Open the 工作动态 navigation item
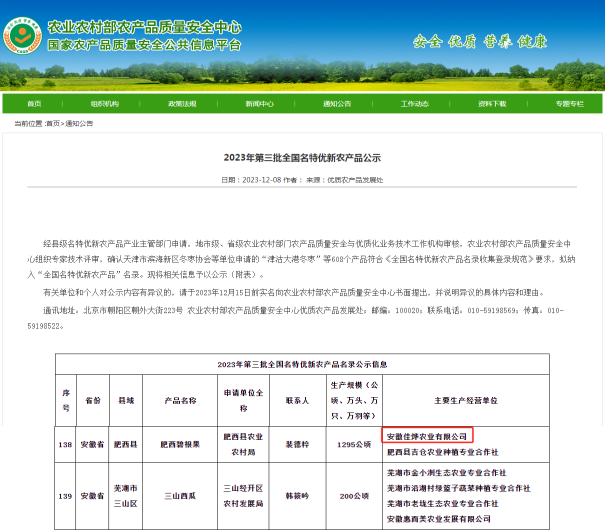The height and width of the screenshot is (531, 606). click(415, 104)
